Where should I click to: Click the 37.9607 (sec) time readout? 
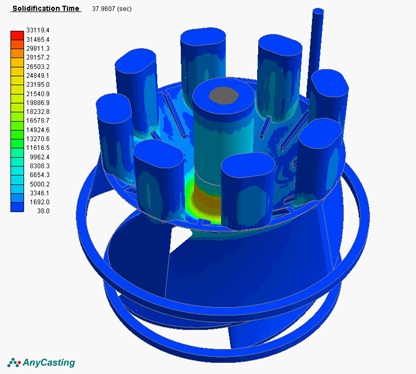tap(112, 9)
